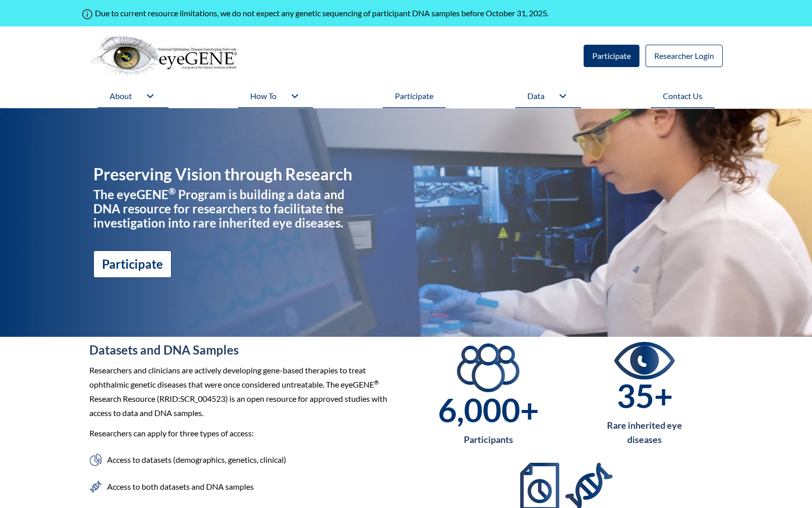Expand the About menu chevron
The height and width of the screenshot is (508, 812).
pos(150,96)
